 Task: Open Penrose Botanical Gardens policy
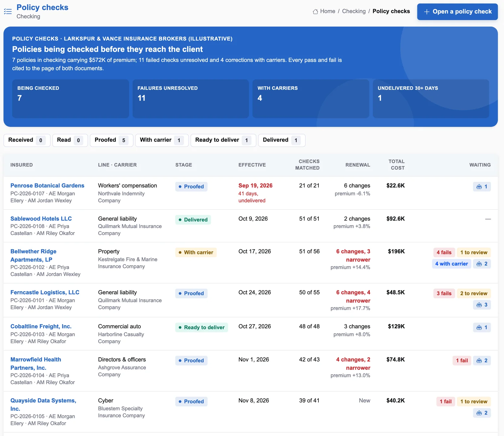(x=47, y=186)
